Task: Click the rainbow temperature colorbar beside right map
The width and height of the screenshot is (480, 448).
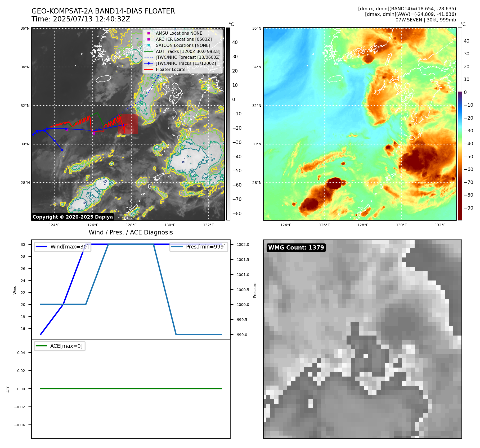Action: pos(460,124)
